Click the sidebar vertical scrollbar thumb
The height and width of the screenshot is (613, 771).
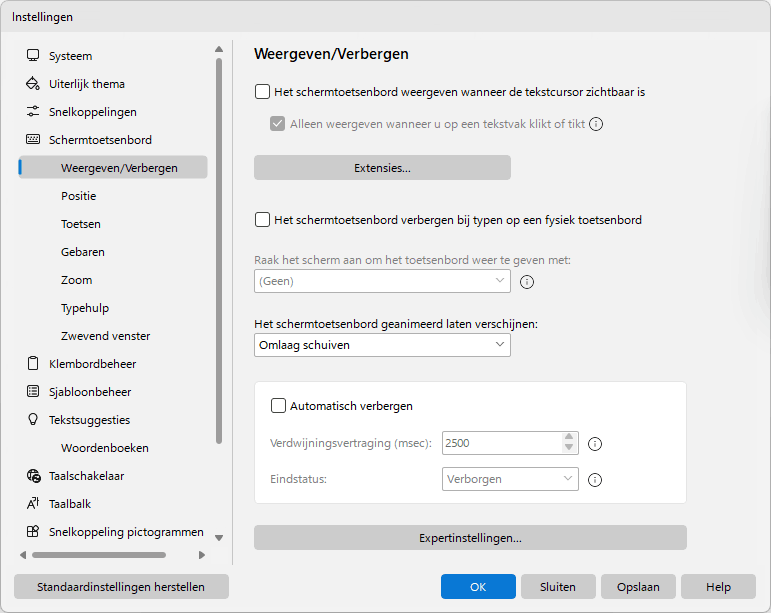point(219,251)
